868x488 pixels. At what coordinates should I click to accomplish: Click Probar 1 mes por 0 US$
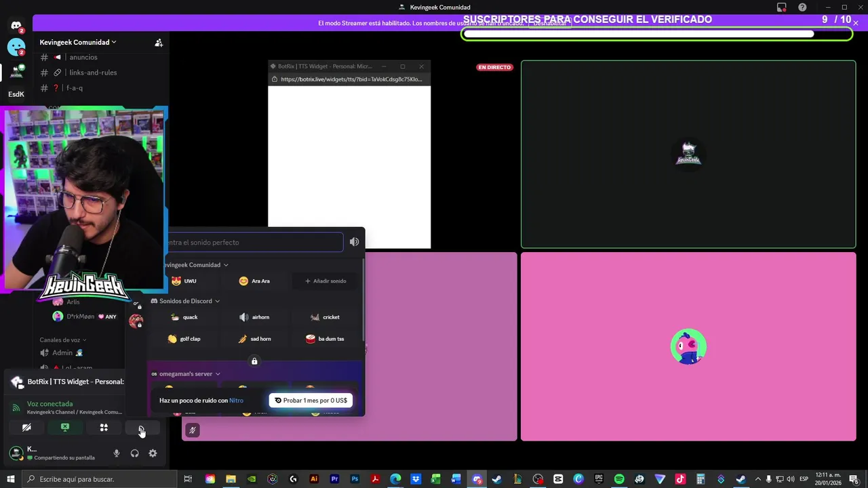click(x=311, y=401)
